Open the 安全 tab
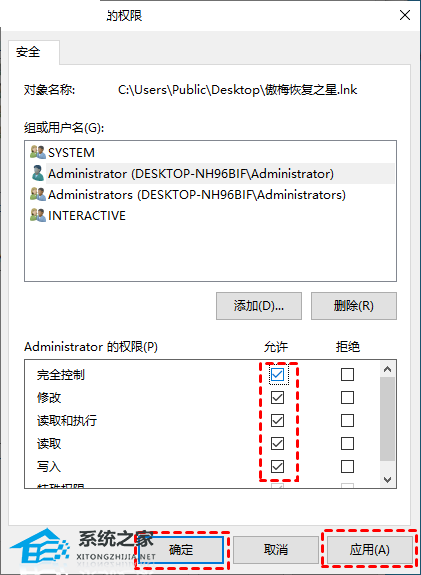The image size is (421, 575). (x=28, y=52)
